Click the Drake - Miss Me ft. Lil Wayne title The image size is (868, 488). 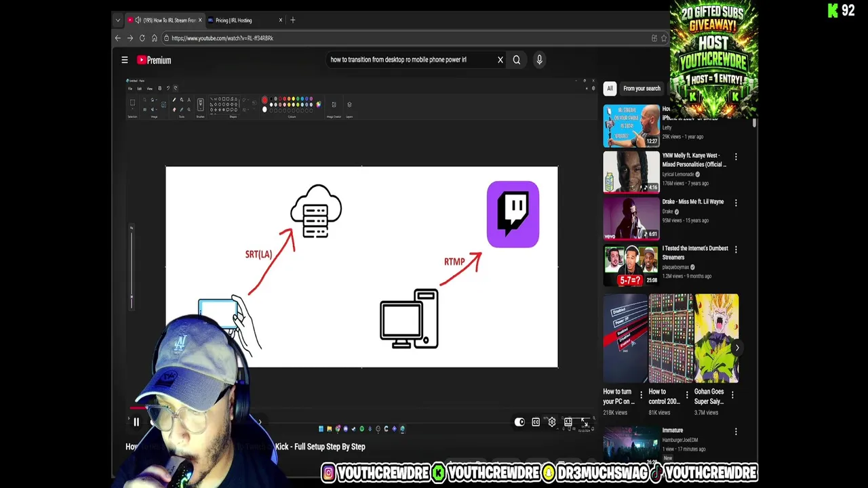[x=693, y=202]
